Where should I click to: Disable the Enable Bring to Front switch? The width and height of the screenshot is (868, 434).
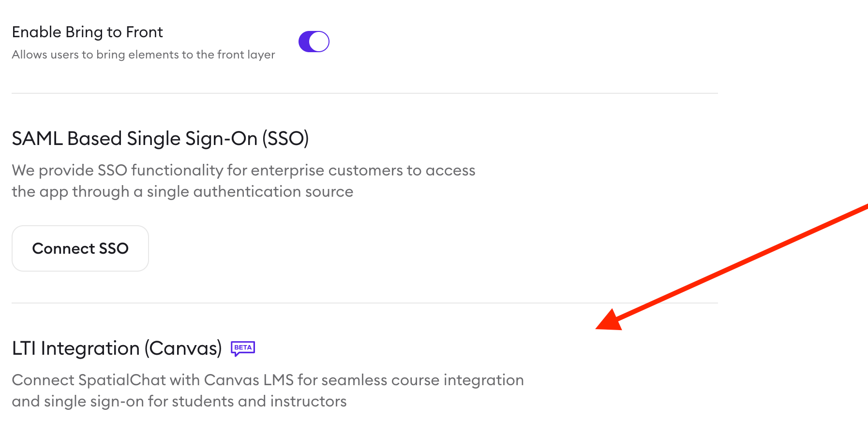point(314,42)
